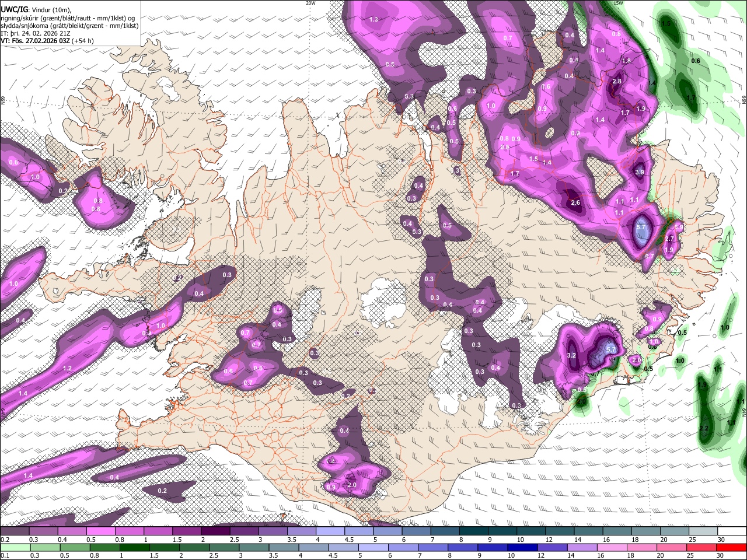The width and height of the screenshot is (747, 560).
Task: Click the light lavender swatch above 4.5 in upper legend
Action: pyautogui.click(x=358, y=531)
